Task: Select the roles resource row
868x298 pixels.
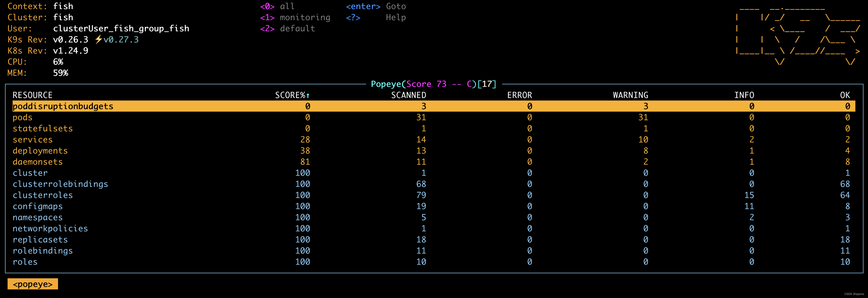Action: tap(434, 262)
